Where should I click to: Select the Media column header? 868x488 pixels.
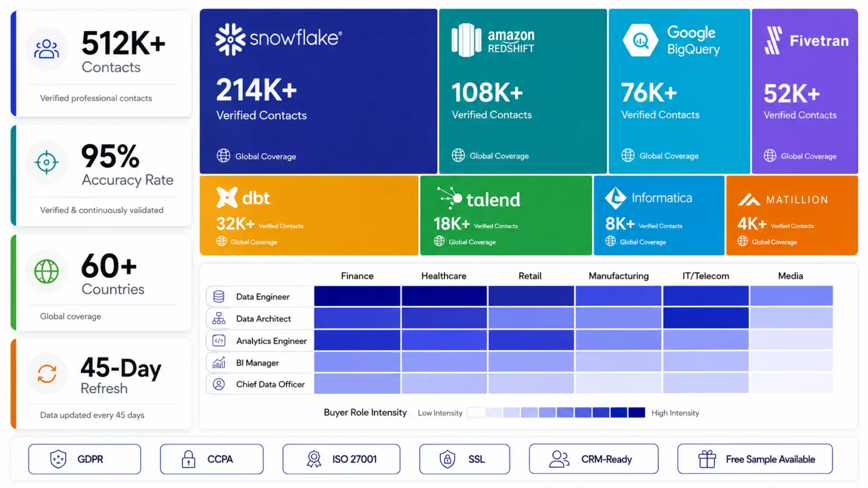[791, 276]
